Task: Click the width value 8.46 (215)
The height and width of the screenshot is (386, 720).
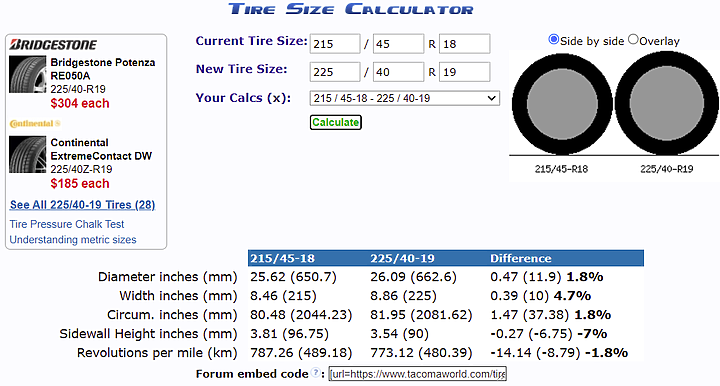Action: tap(283, 296)
